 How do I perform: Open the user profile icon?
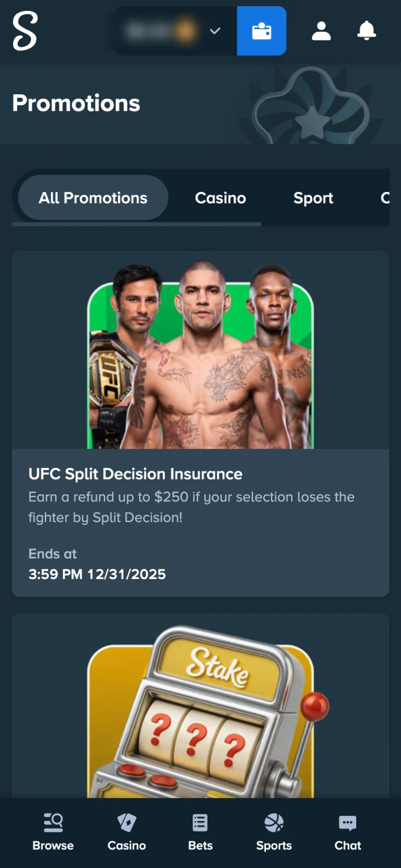tap(320, 31)
